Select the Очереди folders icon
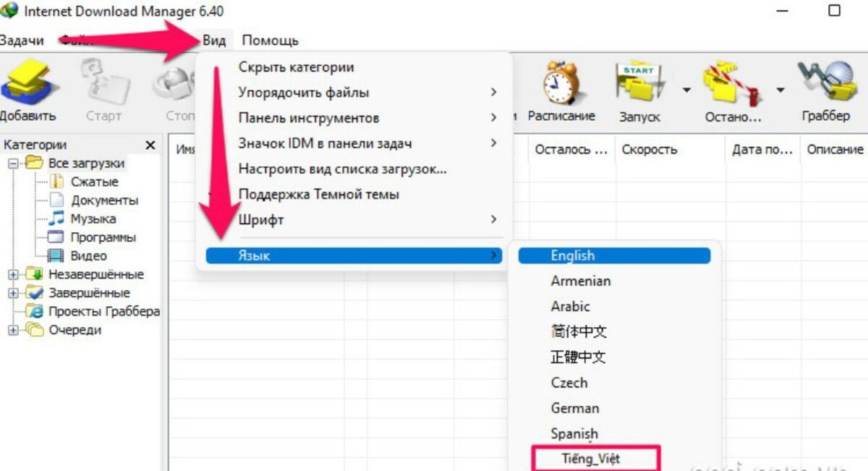 click(34, 330)
